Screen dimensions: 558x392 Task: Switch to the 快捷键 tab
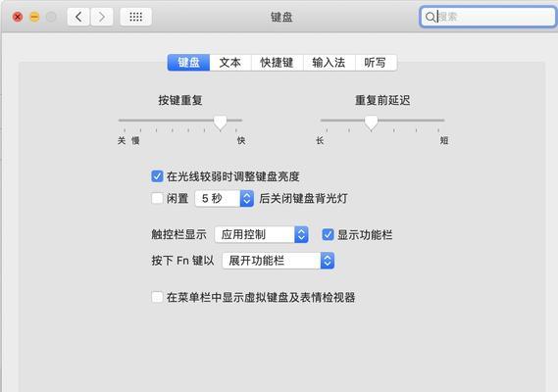click(x=277, y=63)
